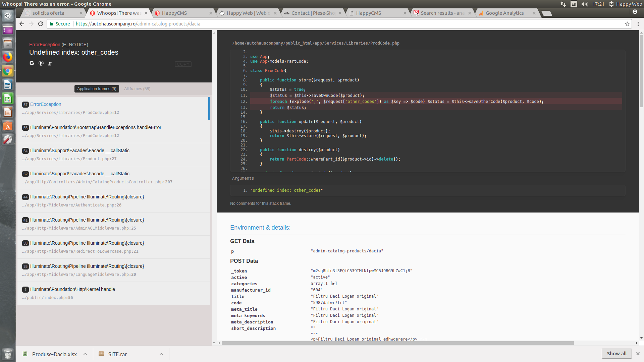Select frame 35 LanguageMiddleware.php:20
This screenshot has width=644, height=362.
pos(113,270)
